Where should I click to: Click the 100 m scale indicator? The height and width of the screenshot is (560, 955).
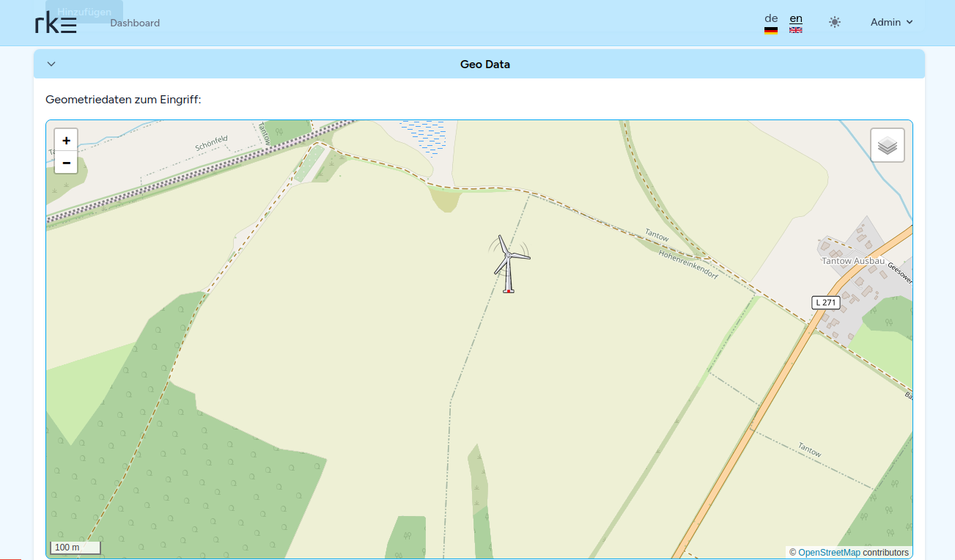pyautogui.click(x=74, y=547)
